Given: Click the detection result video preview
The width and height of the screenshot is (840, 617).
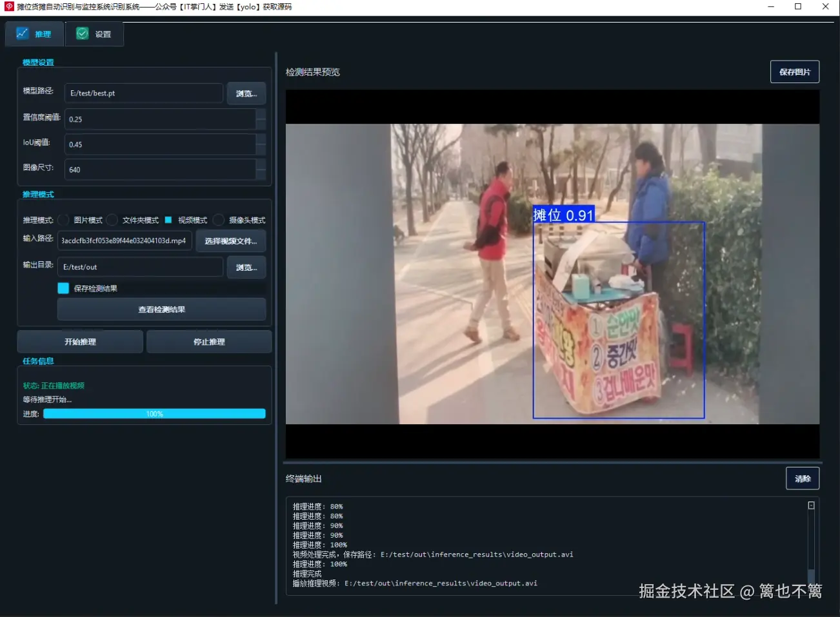Looking at the screenshot, I should point(552,274).
